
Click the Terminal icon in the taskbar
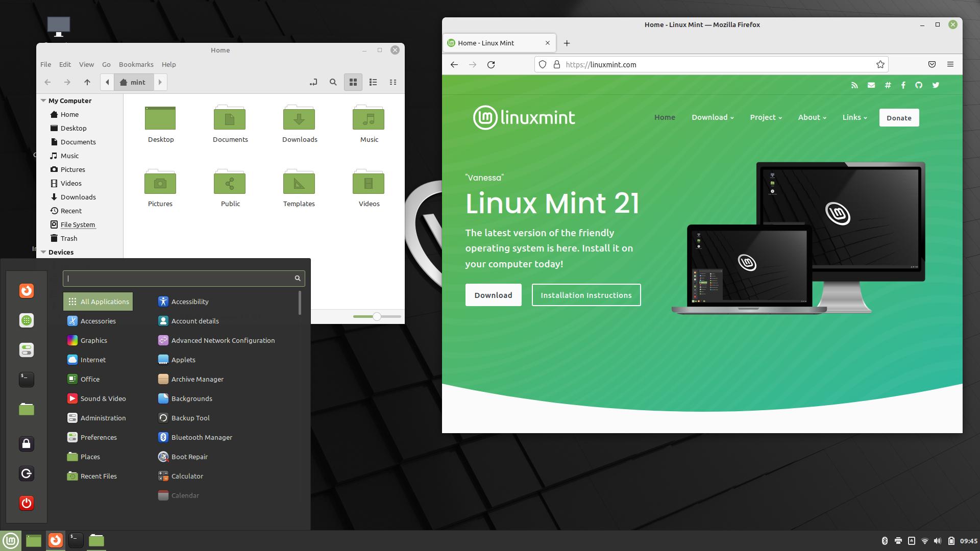pyautogui.click(x=76, y=540)
